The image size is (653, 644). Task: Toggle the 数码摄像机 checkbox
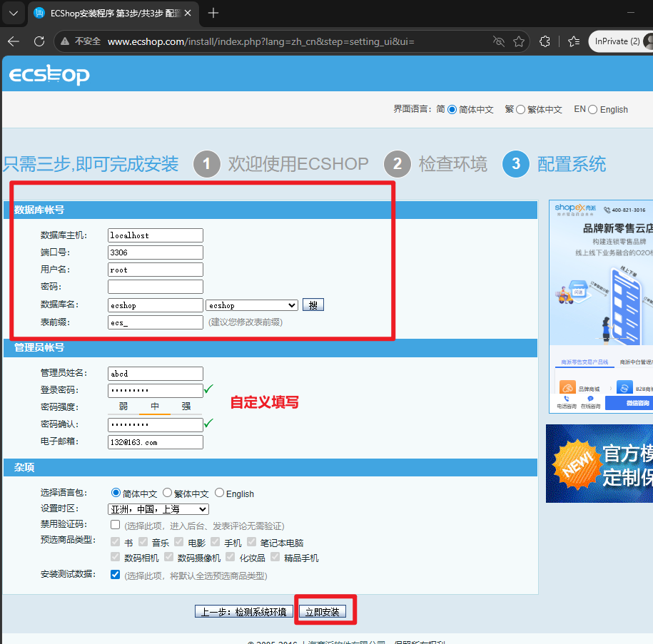click(168, 556)
